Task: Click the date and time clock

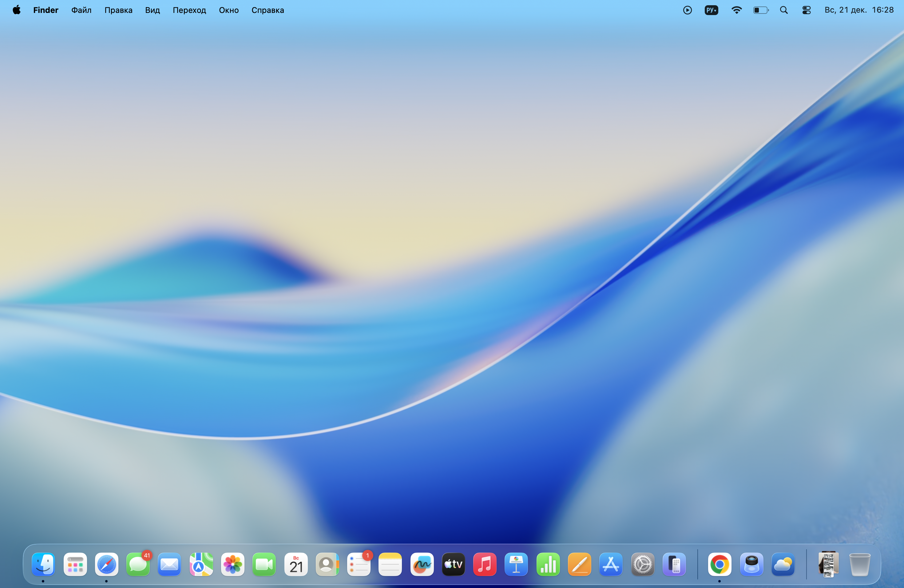Action: (x=858, y=10)
